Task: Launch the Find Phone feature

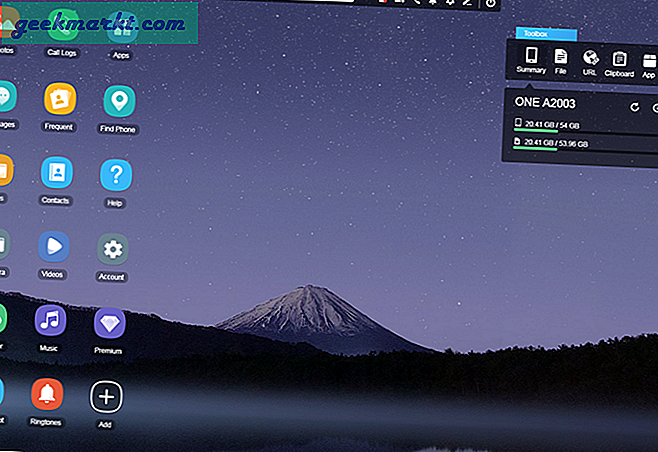Action: [119, 101]
